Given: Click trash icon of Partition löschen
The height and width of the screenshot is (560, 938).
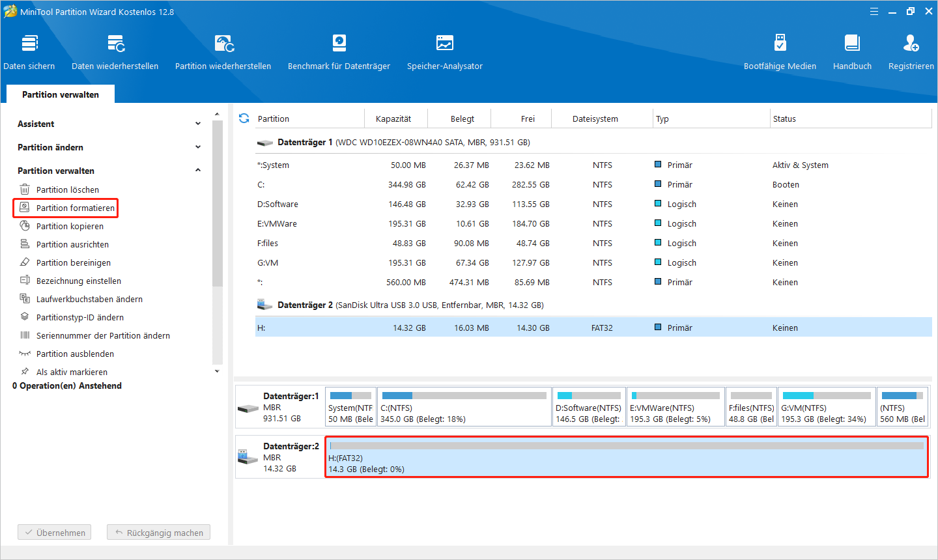Looking at the screenshot, I should click(25, 189).
